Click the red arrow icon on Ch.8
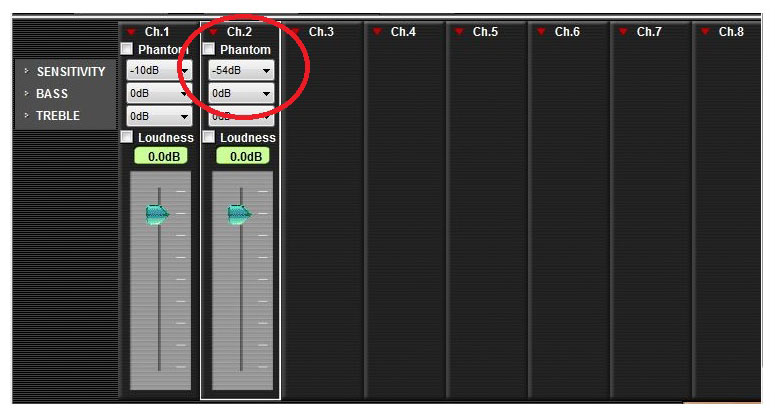This screenshot has height=417, width=775. (x=705, y=32)
